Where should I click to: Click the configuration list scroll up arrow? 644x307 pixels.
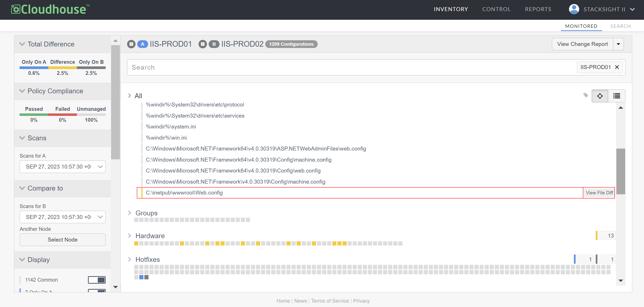621,108
